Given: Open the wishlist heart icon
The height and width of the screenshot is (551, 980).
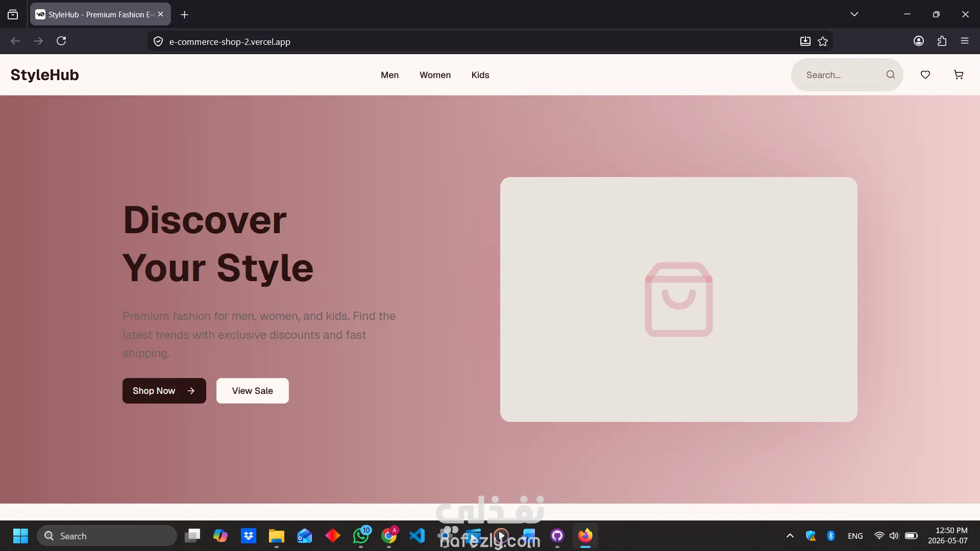Looking at the screenshot, I should 925,75.
